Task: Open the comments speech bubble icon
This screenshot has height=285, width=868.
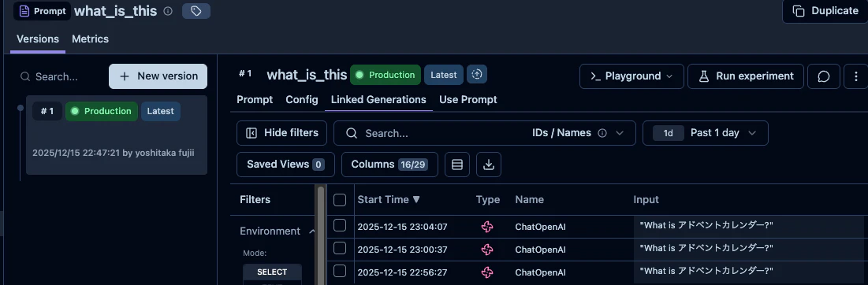Action: (x=824, y=76)
